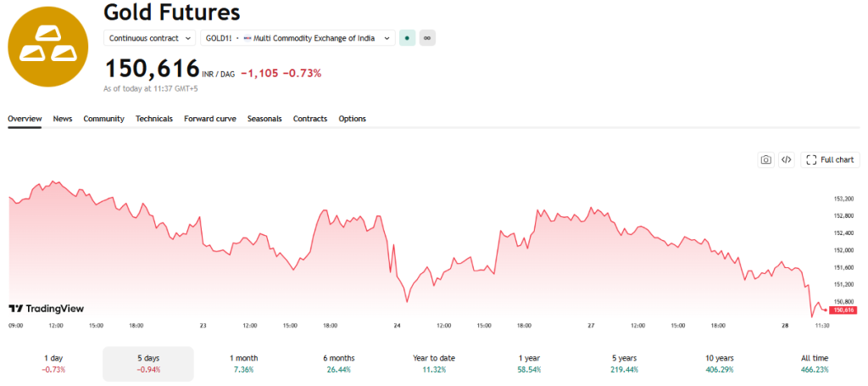Click the embed code icon

[x=786, y=160]
